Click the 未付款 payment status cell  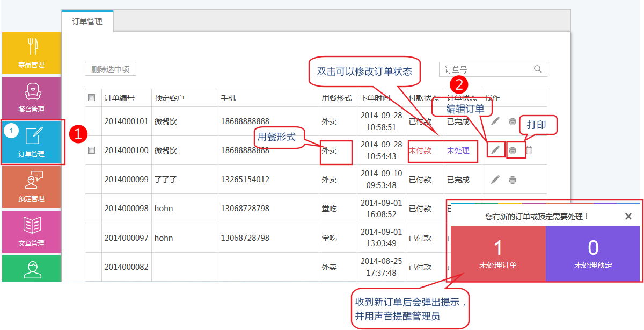[420, 150]
